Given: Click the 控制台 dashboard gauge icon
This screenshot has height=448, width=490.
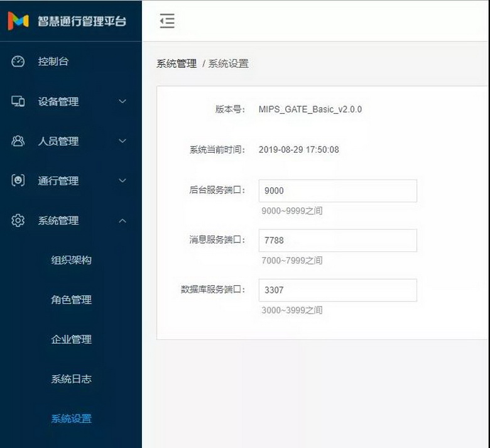Looking at the screenshot, I should 18,62.
